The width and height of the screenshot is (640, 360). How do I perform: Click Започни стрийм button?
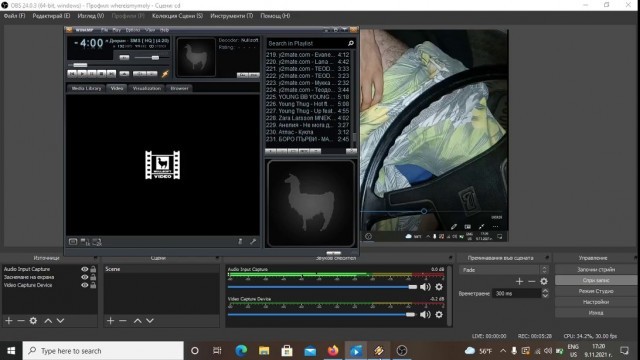tap(596, 269)
